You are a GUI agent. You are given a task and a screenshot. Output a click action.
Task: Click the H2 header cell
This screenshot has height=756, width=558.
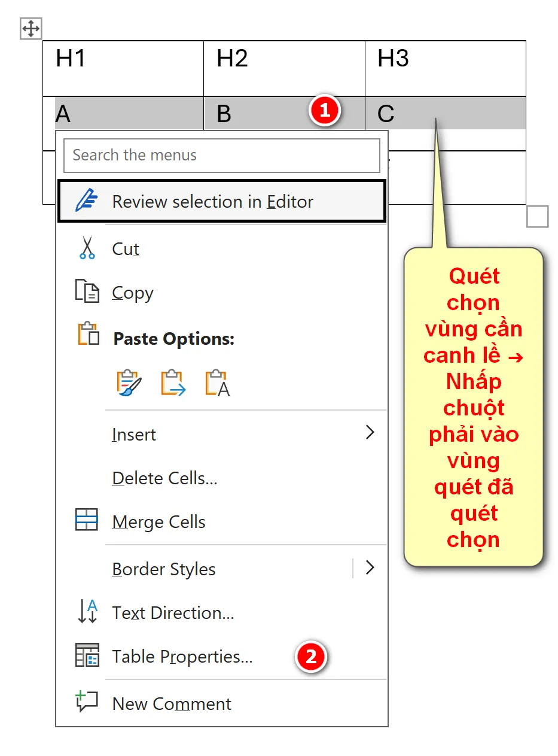[283, 68]
